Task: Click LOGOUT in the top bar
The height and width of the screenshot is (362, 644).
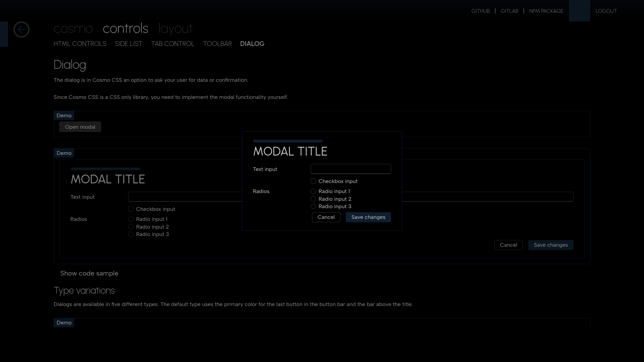Action: (x=606, y=11)
